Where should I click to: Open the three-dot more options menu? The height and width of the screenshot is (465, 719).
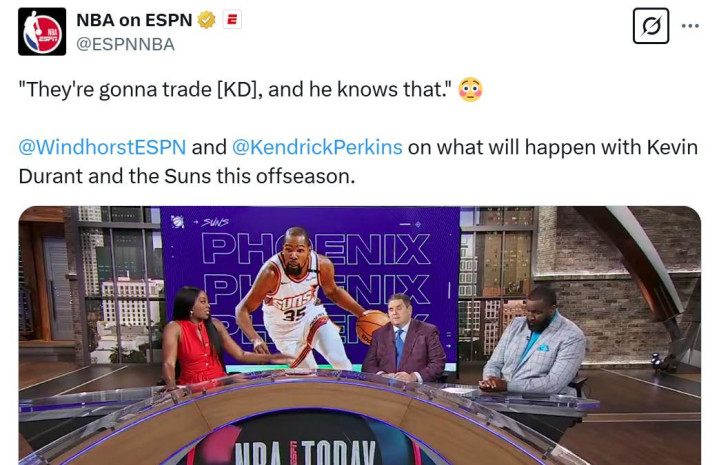click(690, 26)
